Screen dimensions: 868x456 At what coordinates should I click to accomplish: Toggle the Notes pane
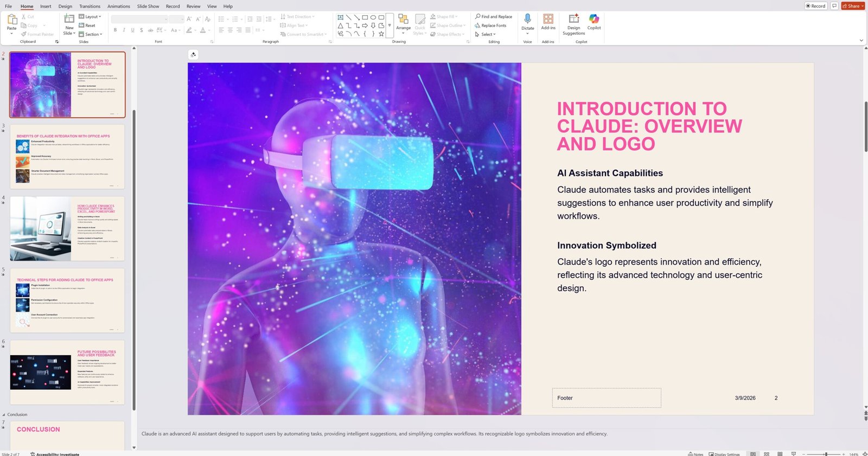tap(695, 454)
